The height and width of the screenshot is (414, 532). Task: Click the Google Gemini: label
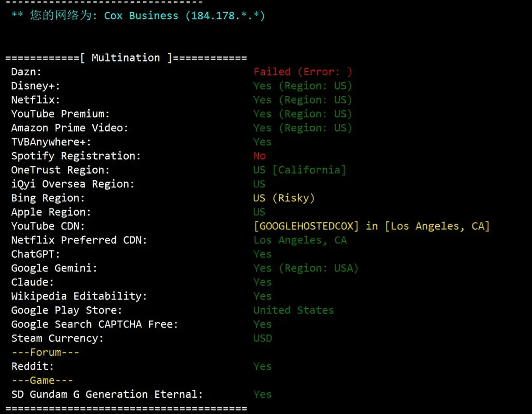[54, 268]
